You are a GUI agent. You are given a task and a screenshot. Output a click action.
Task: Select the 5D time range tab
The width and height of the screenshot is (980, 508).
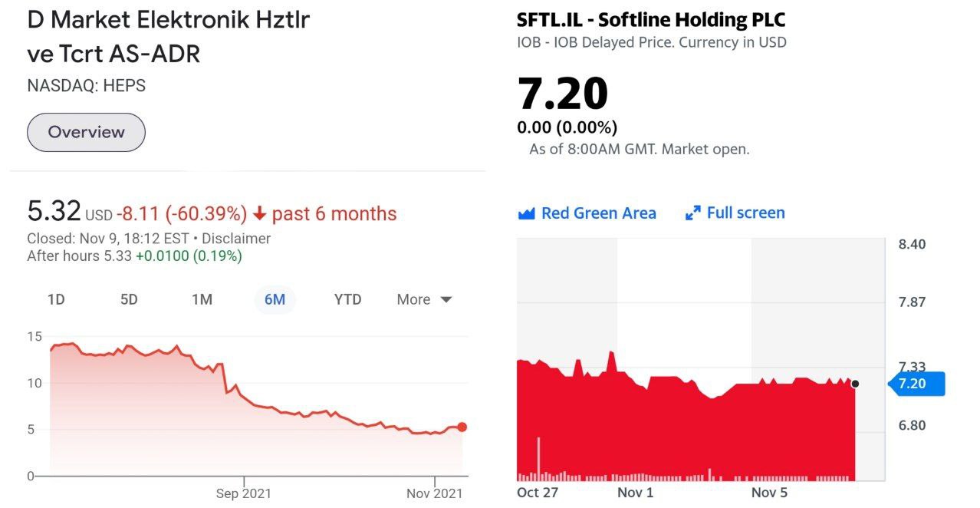point(129,299)
